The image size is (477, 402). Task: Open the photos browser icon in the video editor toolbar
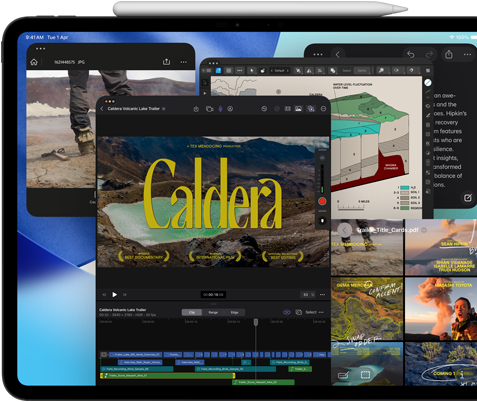click(298, 109)
